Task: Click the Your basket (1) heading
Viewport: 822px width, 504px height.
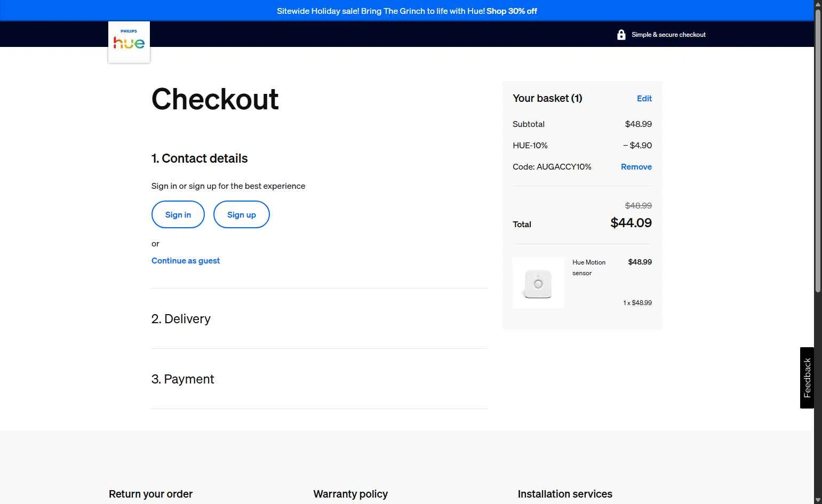Action: [x=547, y=98]
